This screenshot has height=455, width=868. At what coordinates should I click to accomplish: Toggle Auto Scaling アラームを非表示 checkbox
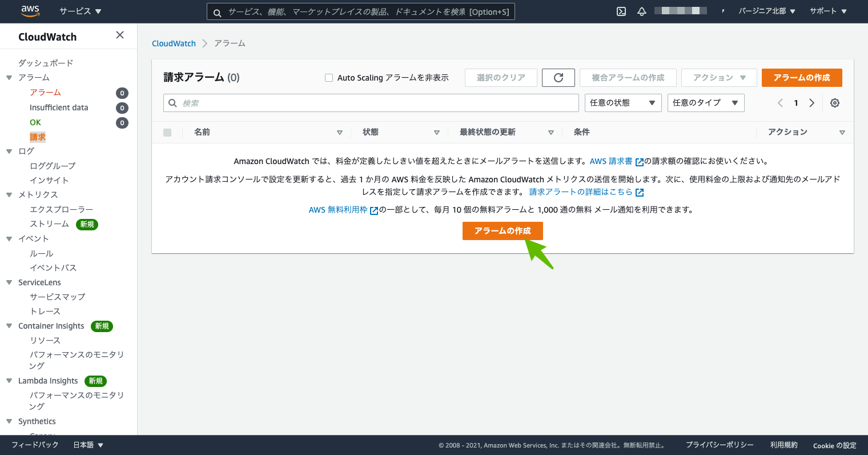coord(329,78)
